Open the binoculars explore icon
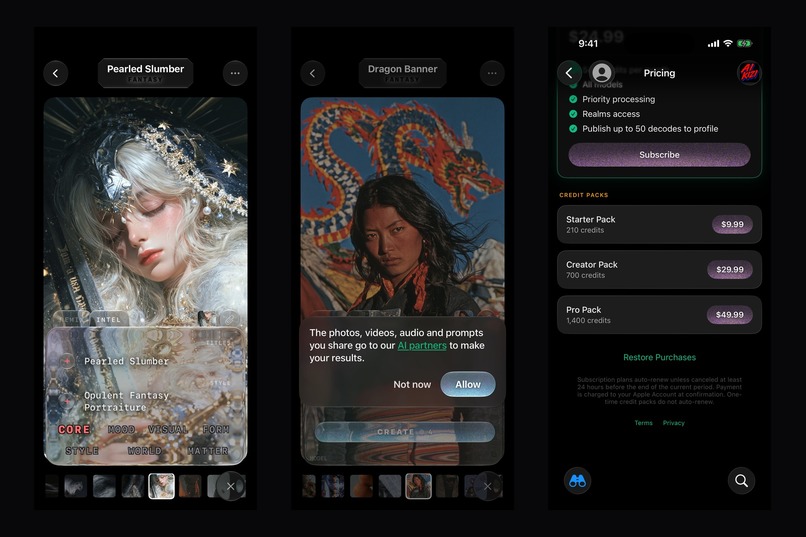The width and height of the screenshot is (806, 537). pyautogui.click(x=577, y=481)
